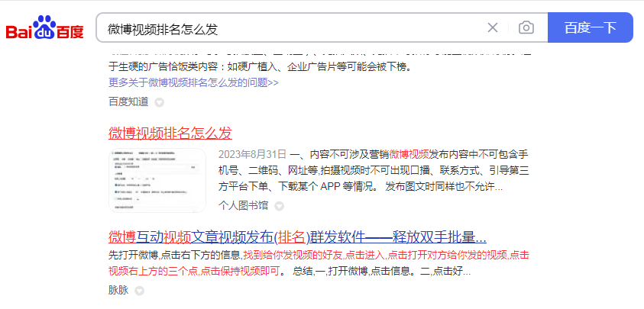This screenshot has height=309, width=644.
Task: Click snippet text 先打开微博,点击右下方的信息
Action: point(174,256)
